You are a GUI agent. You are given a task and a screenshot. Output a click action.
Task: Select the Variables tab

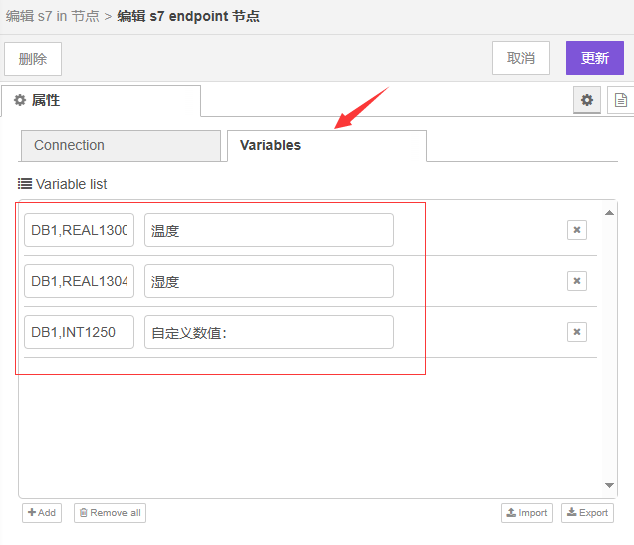tap(326, 145)
